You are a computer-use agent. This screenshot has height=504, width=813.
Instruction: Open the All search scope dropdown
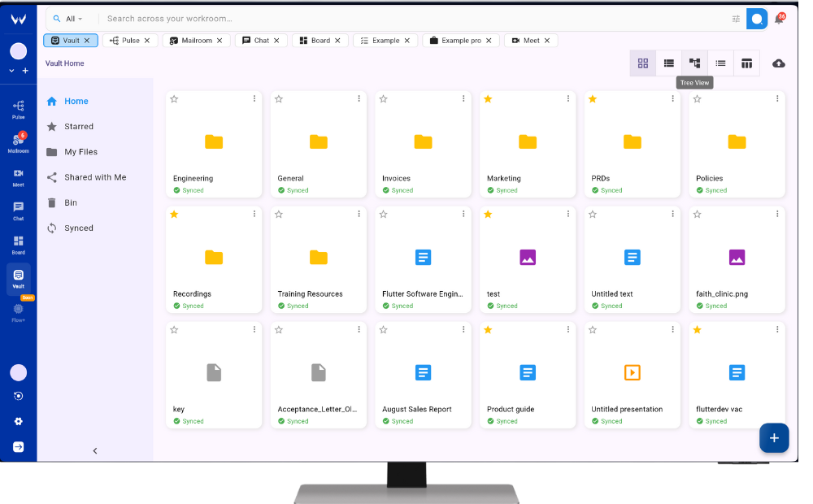[x=68, y=19]
